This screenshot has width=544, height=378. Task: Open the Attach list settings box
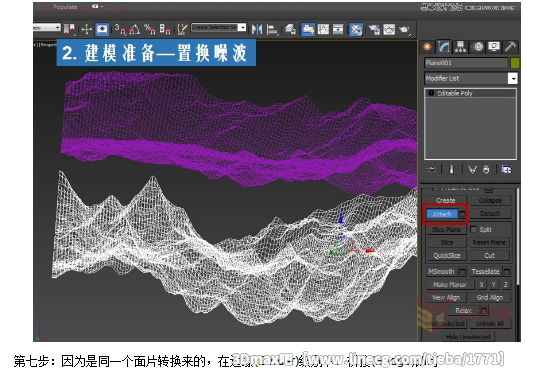click(x=462, y=214)
